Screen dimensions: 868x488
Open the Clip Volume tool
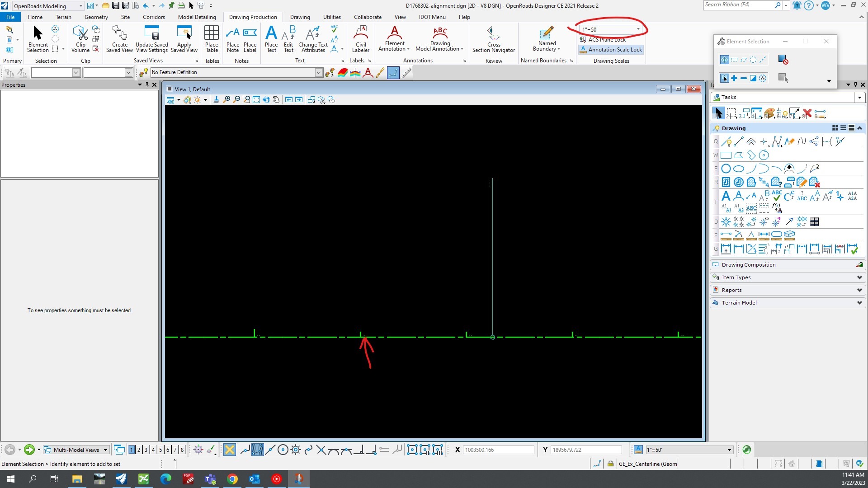[80, 39]
